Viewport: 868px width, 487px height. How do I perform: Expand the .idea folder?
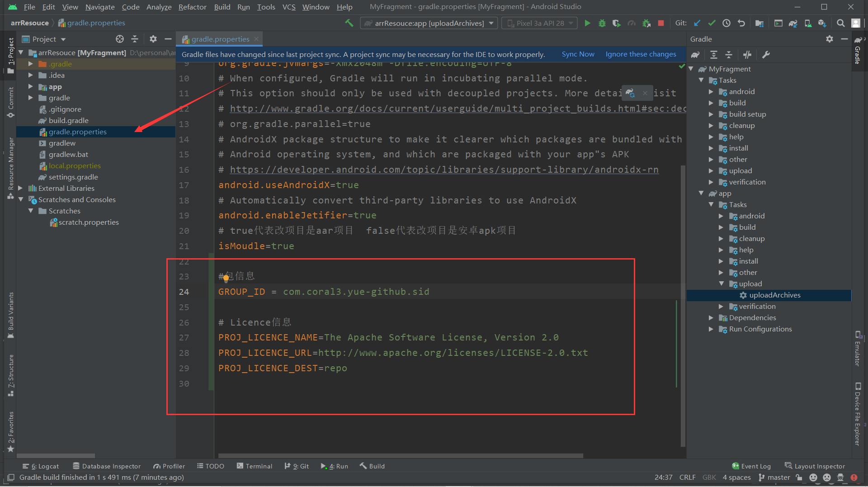[x=31, y=76]
